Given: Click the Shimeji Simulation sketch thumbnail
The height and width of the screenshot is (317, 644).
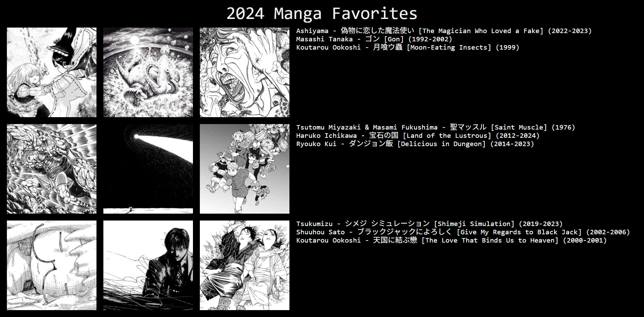Looking at the screenshot, I should tap(52, 265).
